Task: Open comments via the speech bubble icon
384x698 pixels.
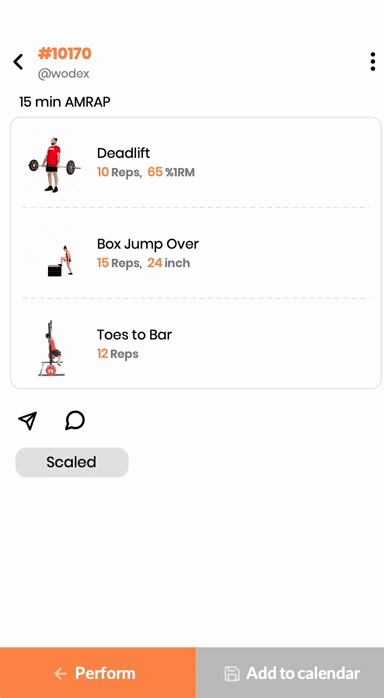Action: click(75, 420)
